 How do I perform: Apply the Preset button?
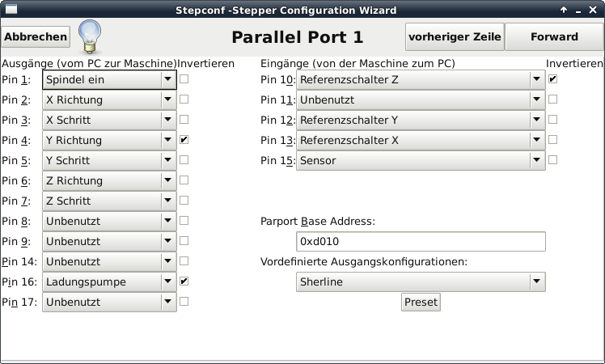coord(421,302)
